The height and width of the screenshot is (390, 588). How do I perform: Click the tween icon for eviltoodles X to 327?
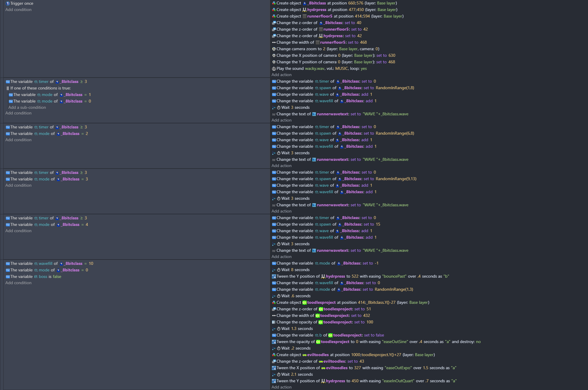tap(274, 368)
